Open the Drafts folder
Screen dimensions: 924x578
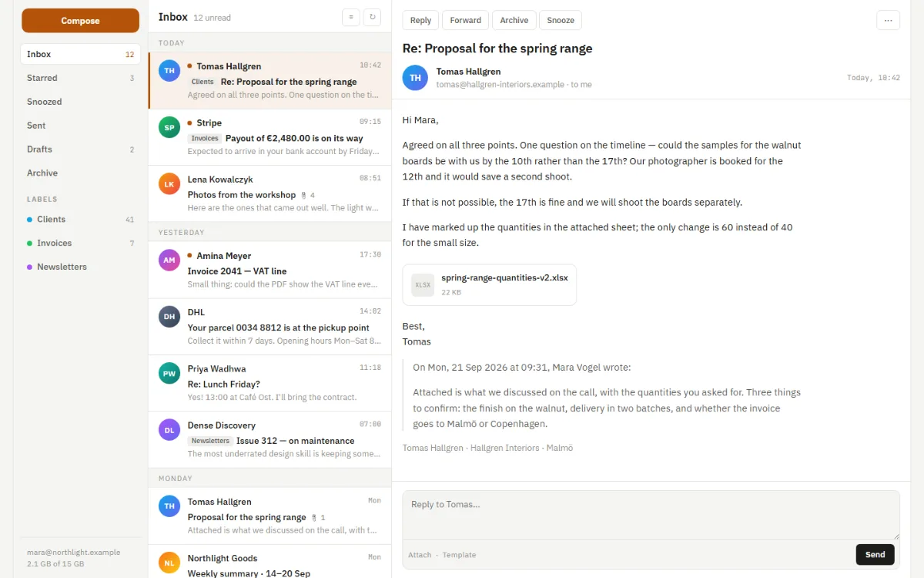click(80, 150)
